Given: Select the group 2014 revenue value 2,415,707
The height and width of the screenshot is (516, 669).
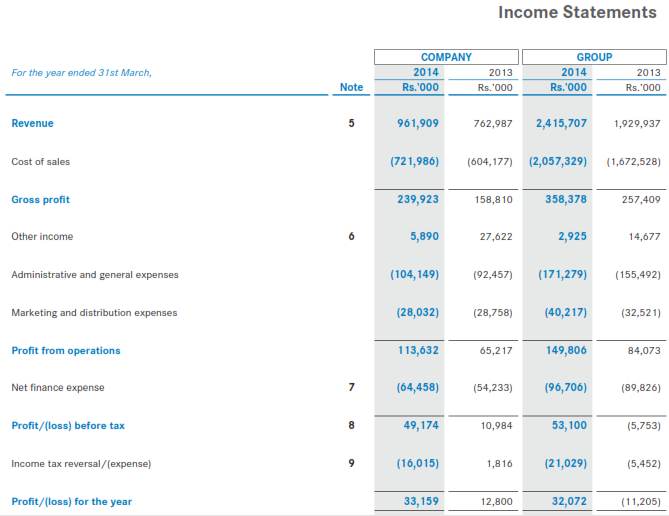Looking at the screenshot, I should [561, 124].
